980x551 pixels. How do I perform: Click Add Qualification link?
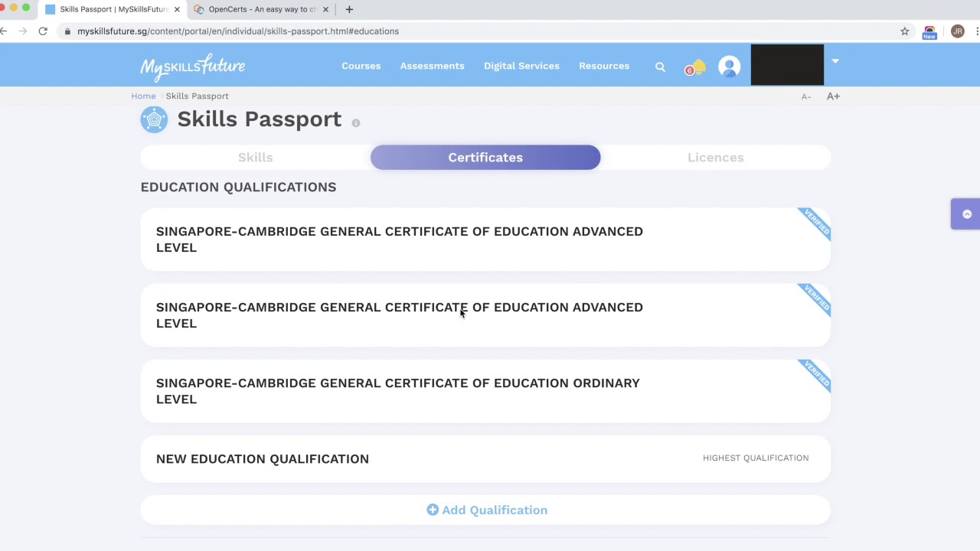tap(487, 510)
